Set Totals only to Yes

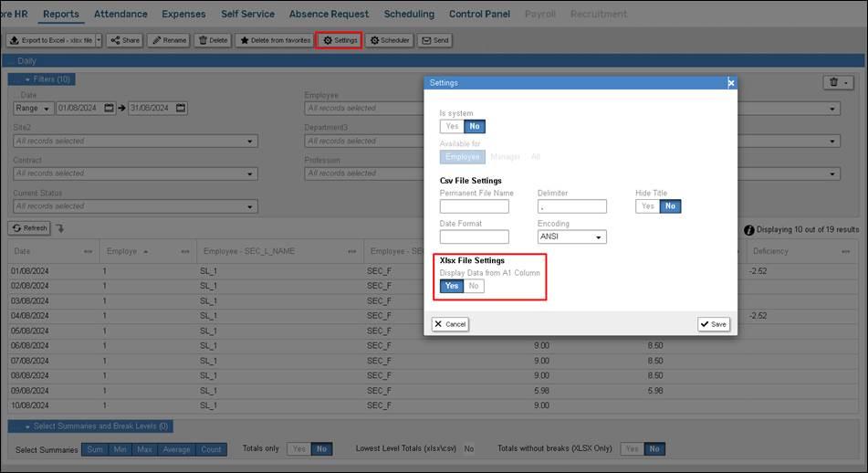tap(299, 448)
